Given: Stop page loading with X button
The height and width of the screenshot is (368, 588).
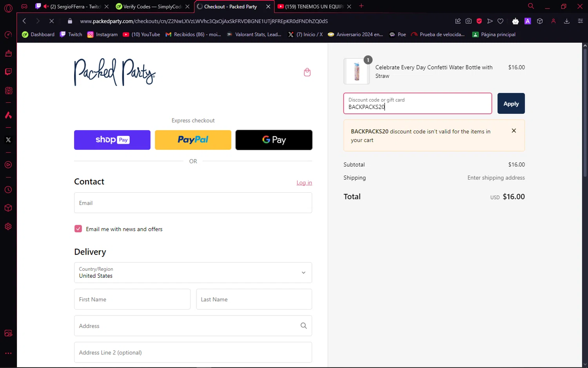Looking at the screenshot, I should point(51,21).
